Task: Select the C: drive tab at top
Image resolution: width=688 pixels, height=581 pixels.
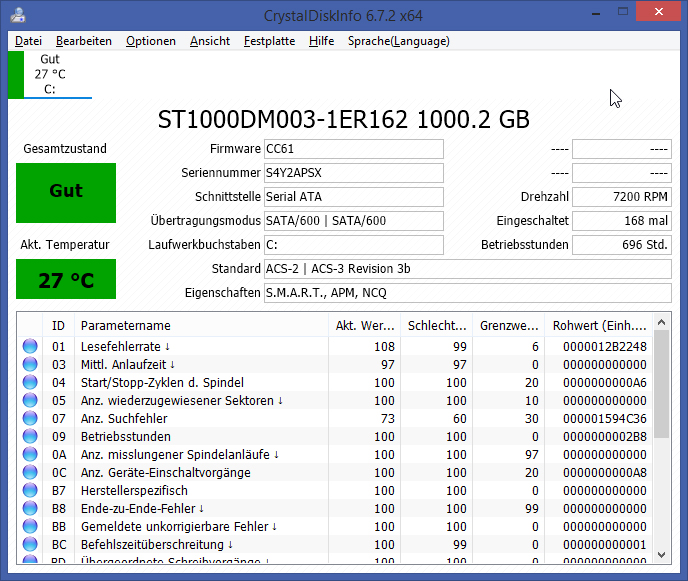Action: pos(50,75)
